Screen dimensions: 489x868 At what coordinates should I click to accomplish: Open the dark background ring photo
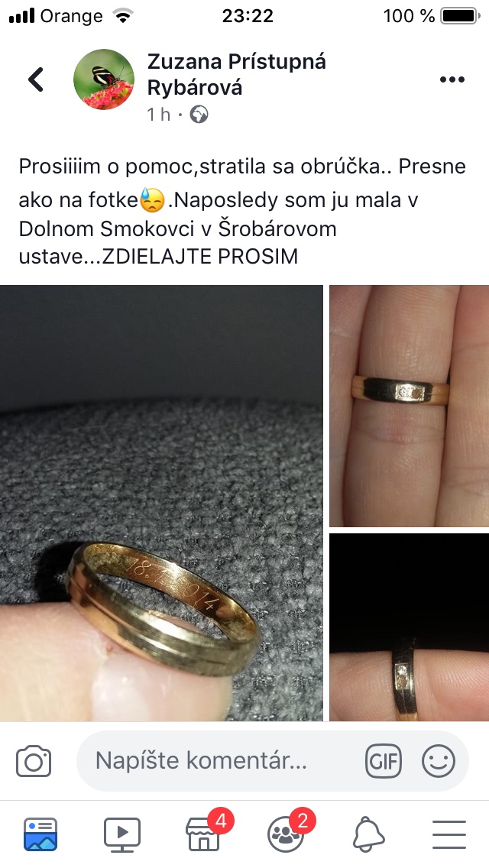pos(410,627)
